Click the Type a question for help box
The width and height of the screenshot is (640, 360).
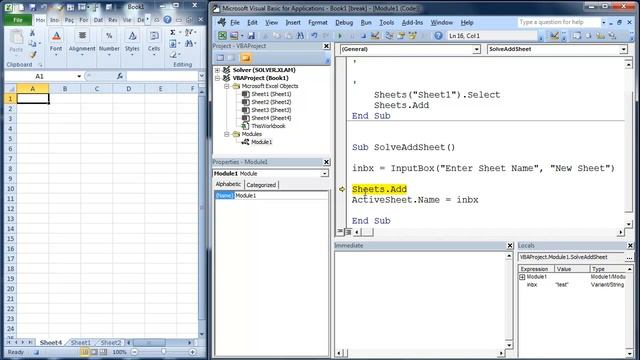[558, 22]
